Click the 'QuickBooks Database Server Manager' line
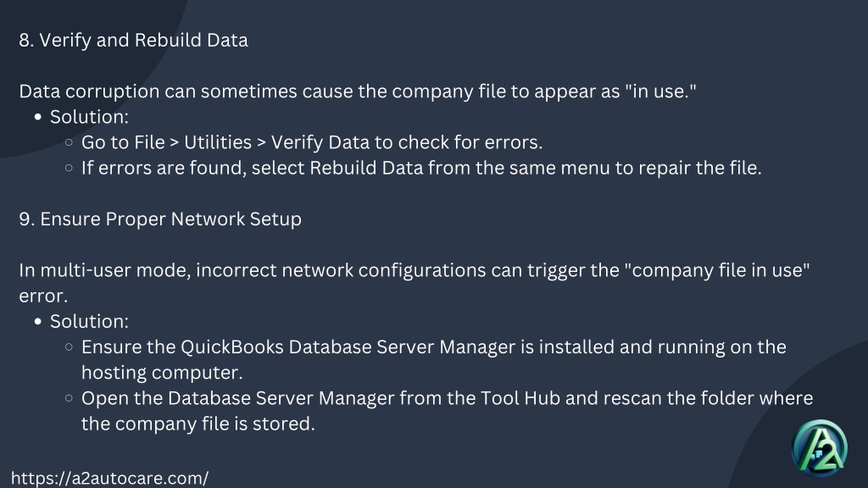The width and height of the screenshot is (868, 488). pyautogui.click(x=433, y=347)
